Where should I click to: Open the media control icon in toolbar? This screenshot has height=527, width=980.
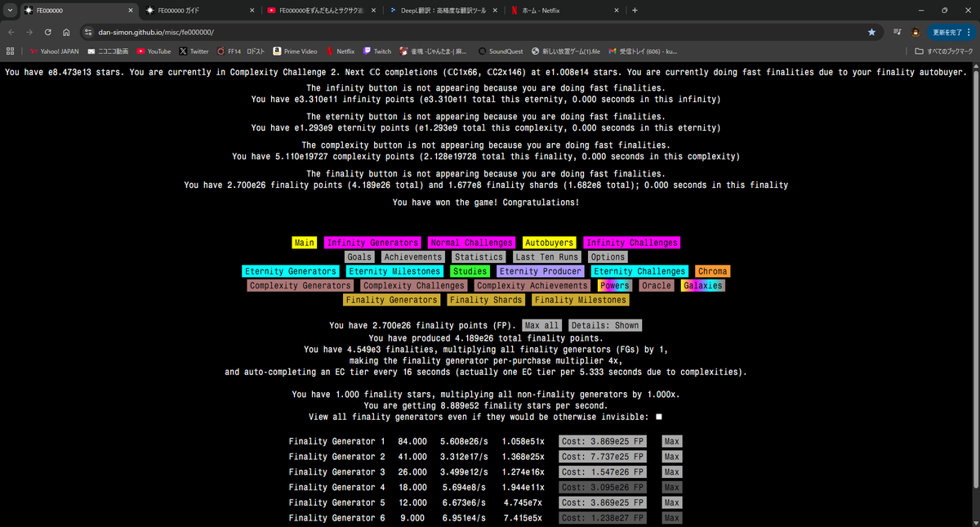pyautogui.click(x=898, y=32)
